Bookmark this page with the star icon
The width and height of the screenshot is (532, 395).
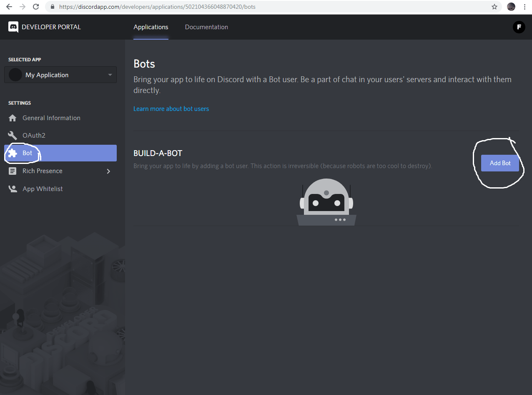click(494, 7)
